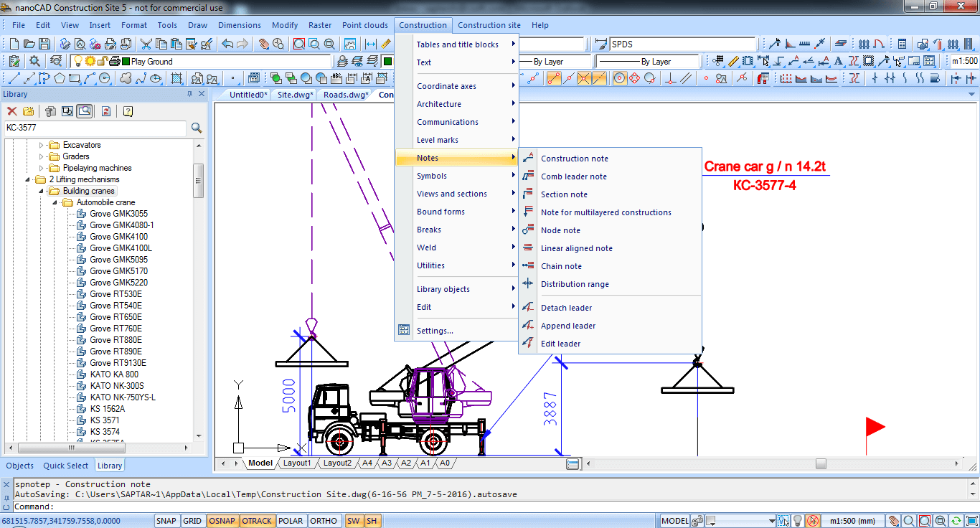Select the Line drawing tool
Image resolution: width=980 pixels, height=528 pixels.
click(x=13, y=78)
